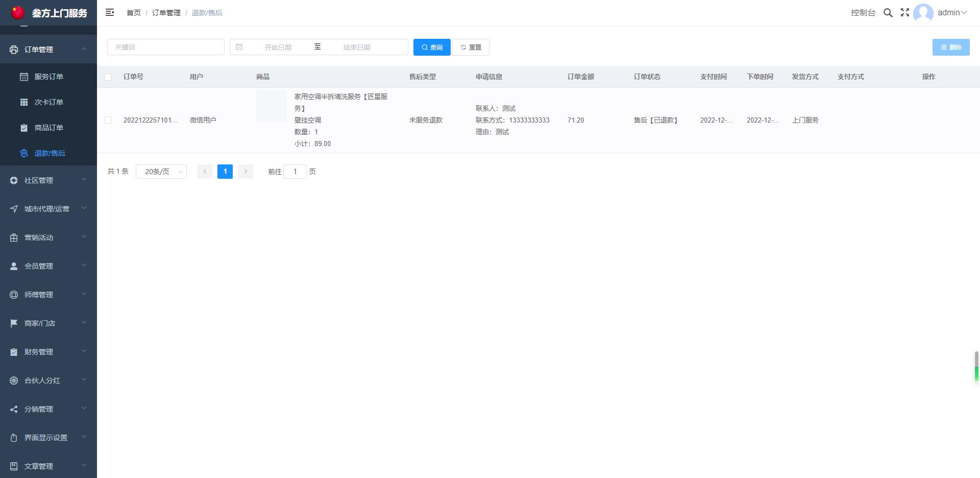Open the 20条/页 page size dropdown
Screen dimensions: 980x478
[x=161, y=172]
